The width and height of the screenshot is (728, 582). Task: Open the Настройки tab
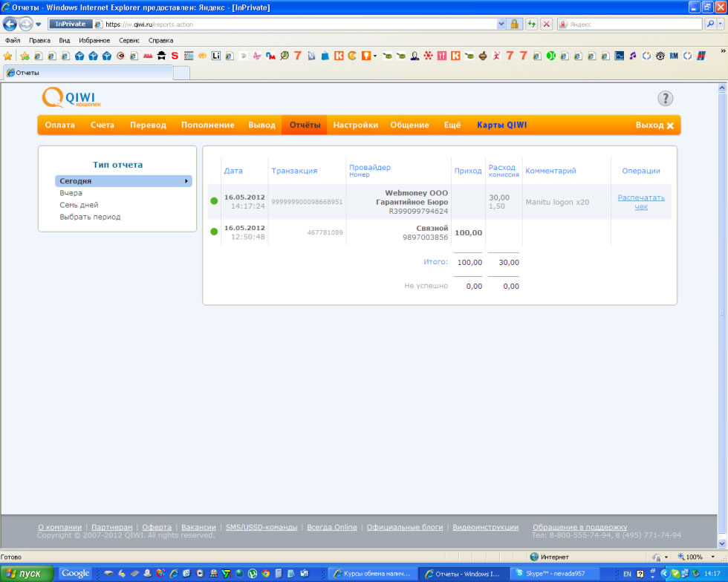(x=355, y=125)
